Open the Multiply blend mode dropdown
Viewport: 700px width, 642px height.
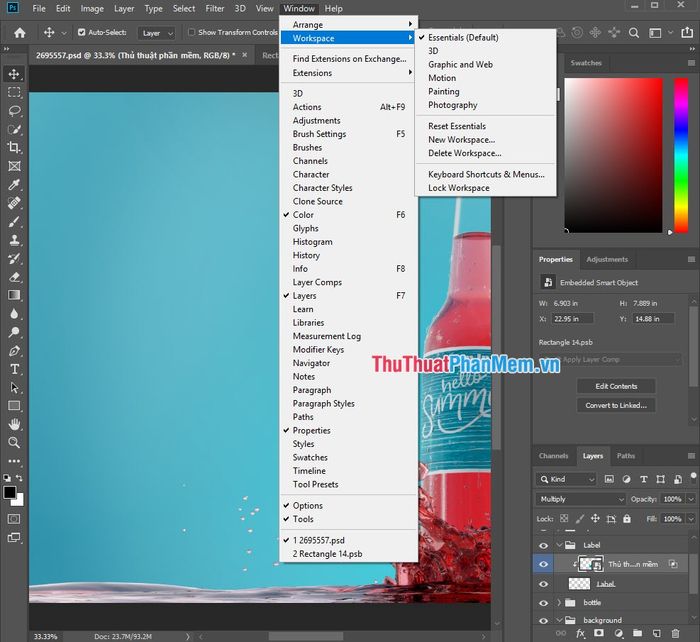(x=580, y=499)
